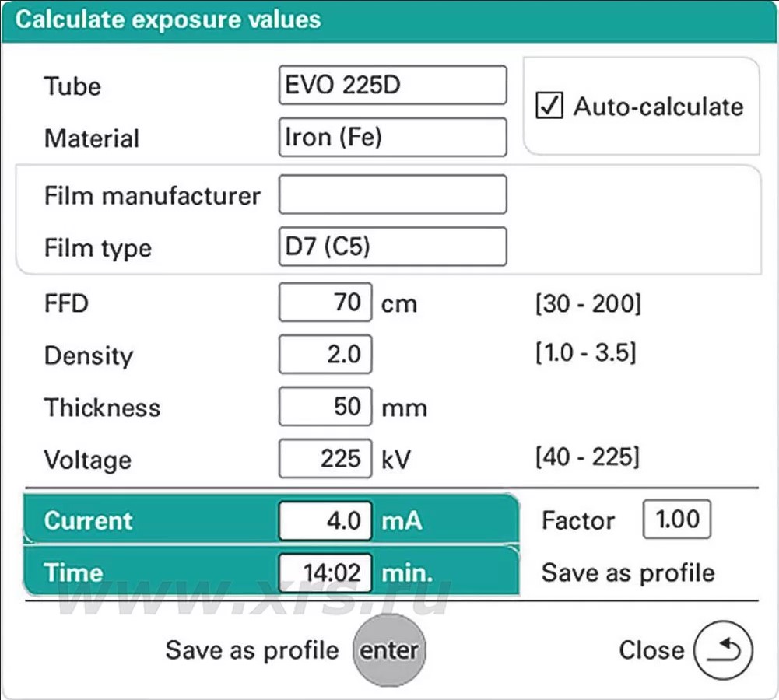The width and height of the screenshot is (779, 700).
Task: Click the Close back-arrow icon
Action: [x=723, y=650]
